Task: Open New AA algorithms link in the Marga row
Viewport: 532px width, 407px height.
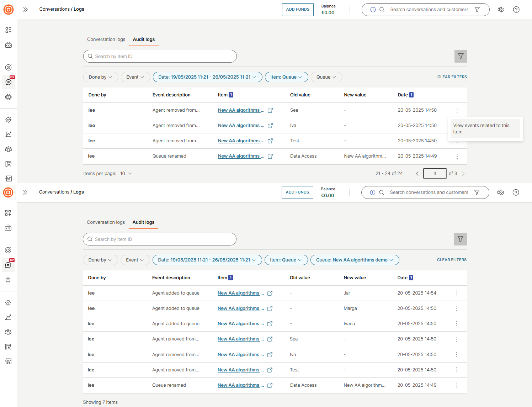Action: pos(241,308)
